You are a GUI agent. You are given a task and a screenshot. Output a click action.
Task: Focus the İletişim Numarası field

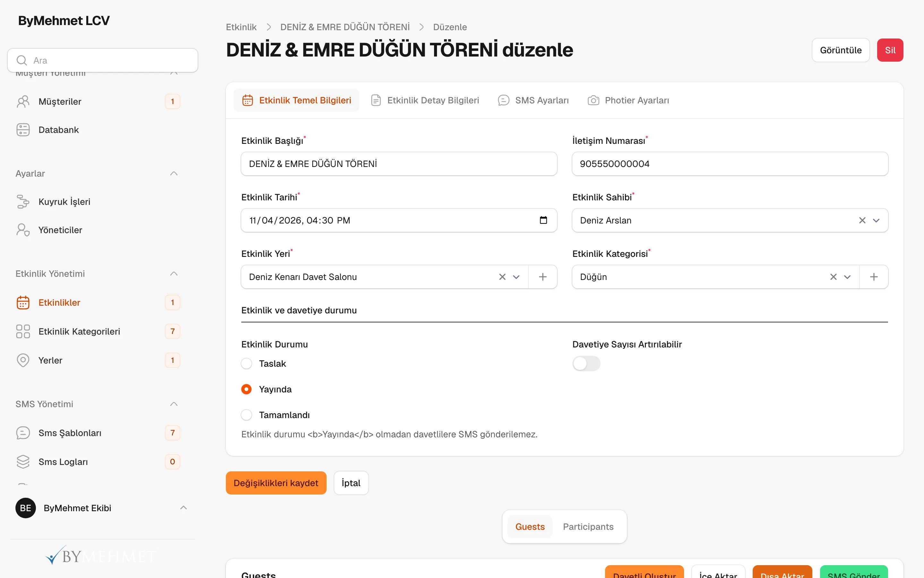coord(730,164)
